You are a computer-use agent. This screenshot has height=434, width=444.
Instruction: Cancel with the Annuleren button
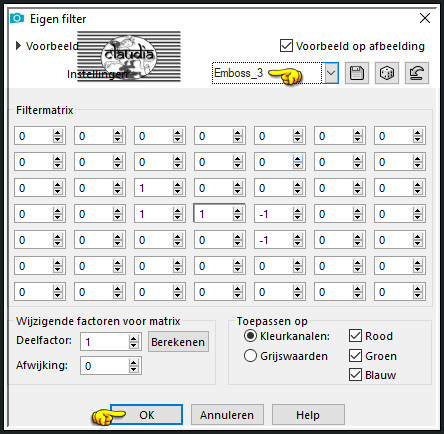point(227,415)
